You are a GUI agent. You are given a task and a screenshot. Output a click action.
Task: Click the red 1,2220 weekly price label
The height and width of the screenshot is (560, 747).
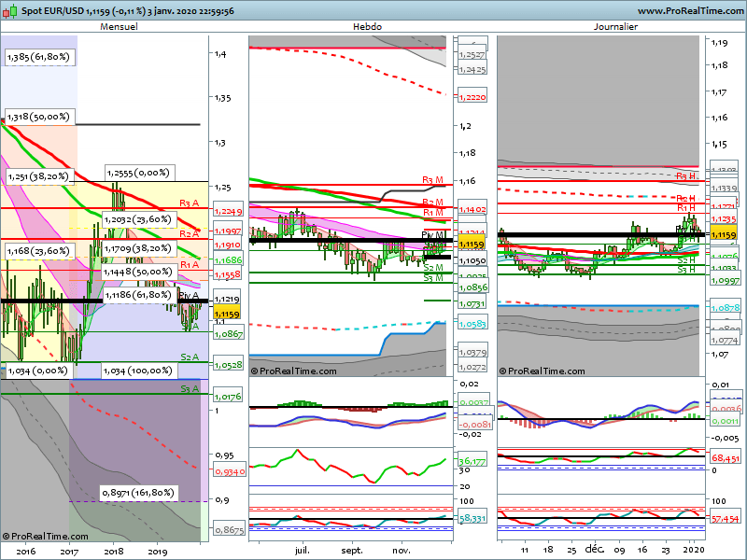point(472,97)
